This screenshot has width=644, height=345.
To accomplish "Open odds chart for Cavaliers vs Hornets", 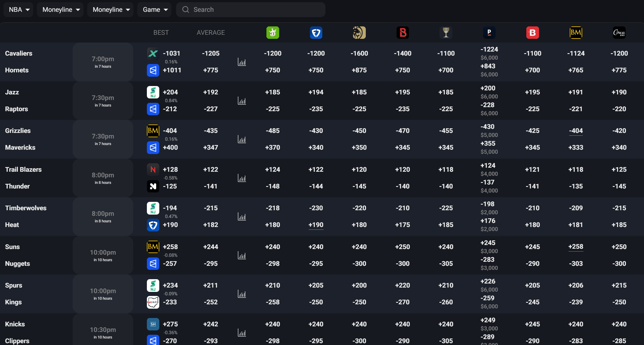I will click(x=242, y=62).
